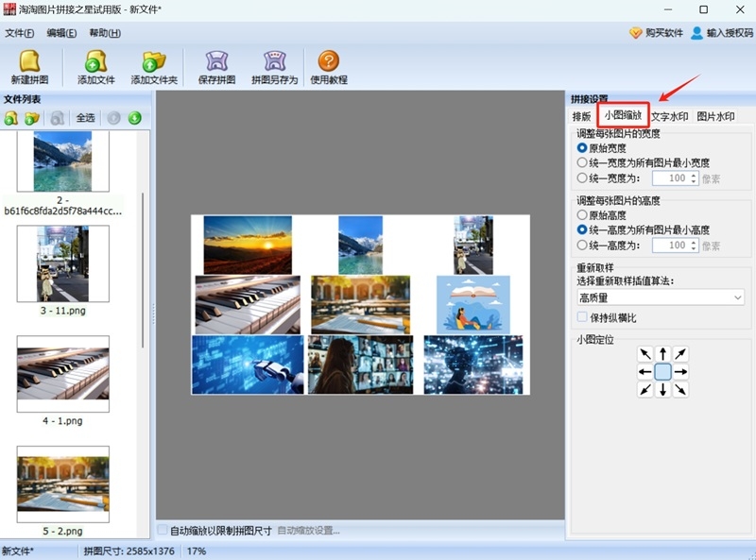Click the small add-folder icon in file list
The width and height of the screenshot is (756, 560).
point(32,118)
